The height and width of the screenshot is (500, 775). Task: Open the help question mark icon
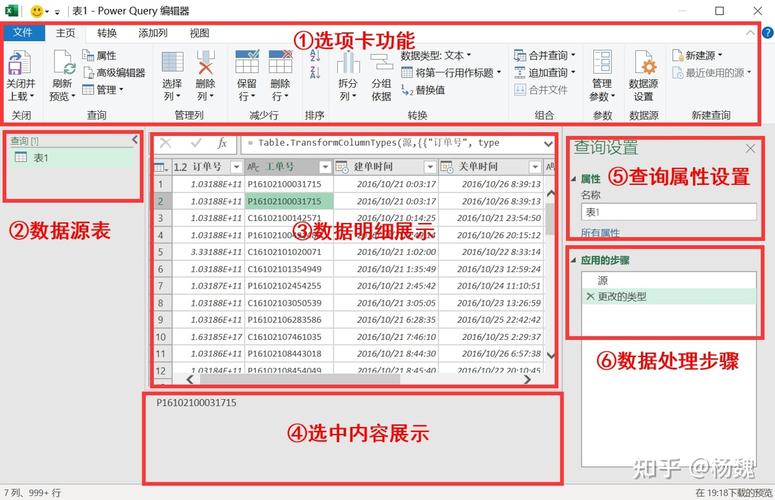point(768,33)
